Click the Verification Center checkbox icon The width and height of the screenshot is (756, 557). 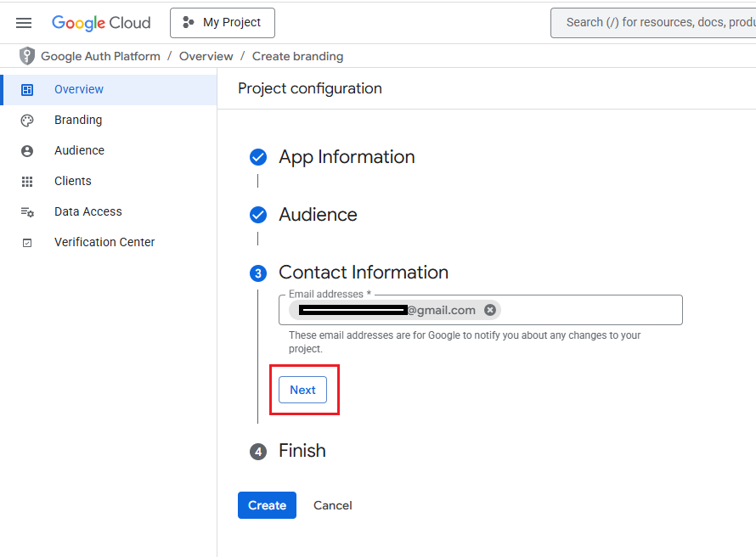[27, 243]
